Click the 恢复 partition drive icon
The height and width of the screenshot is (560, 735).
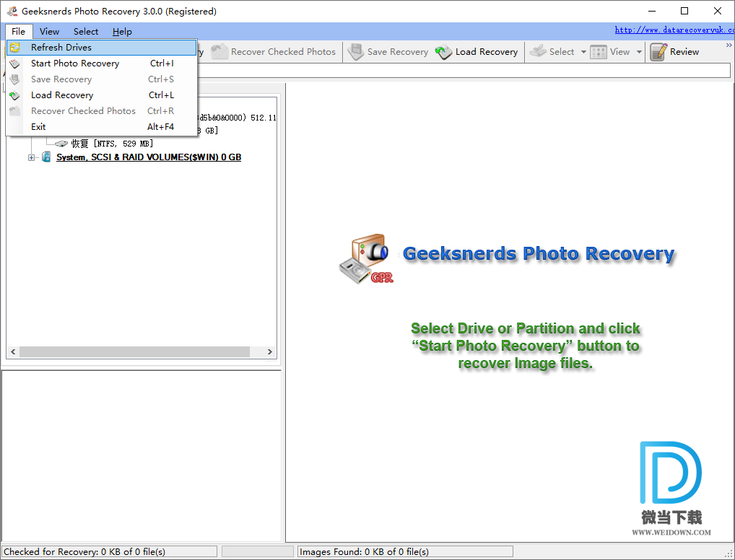click(61, 144)
